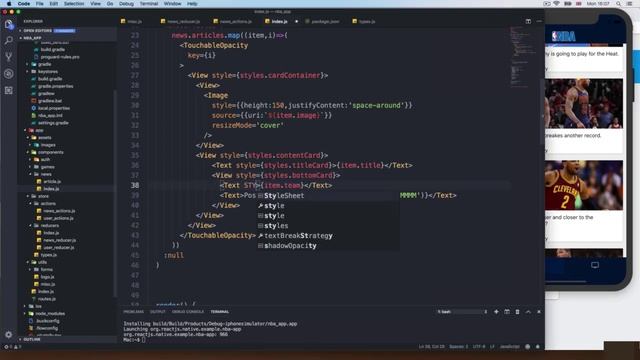Image resolution: width=640 pixels, height=360 pixels.
Task: Tap Cleveland player news image in simulator
Action: coord(584,185)
